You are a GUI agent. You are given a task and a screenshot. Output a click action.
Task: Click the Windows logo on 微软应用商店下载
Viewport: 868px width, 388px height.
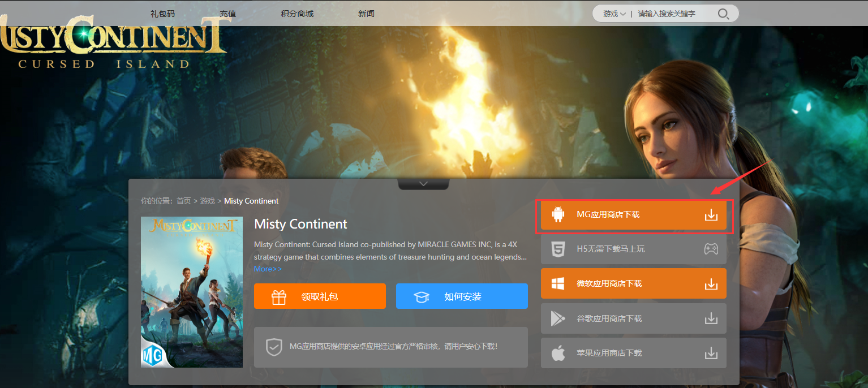[558, 284]
